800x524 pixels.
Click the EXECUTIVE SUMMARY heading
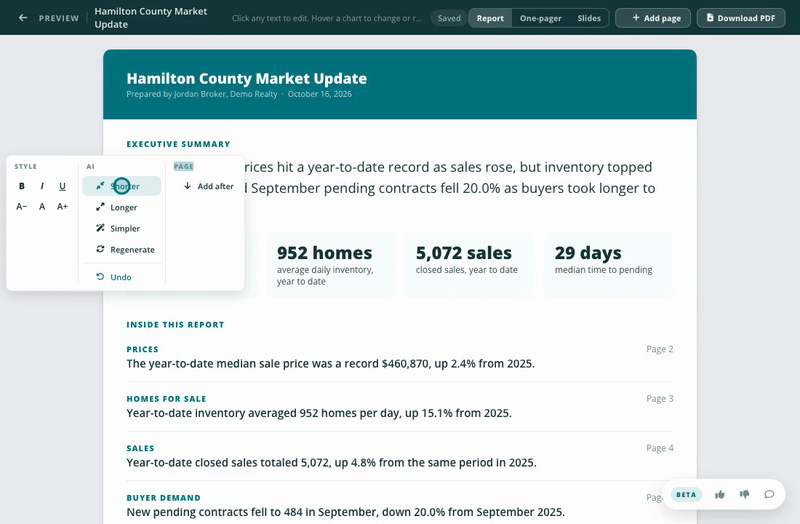178,144
